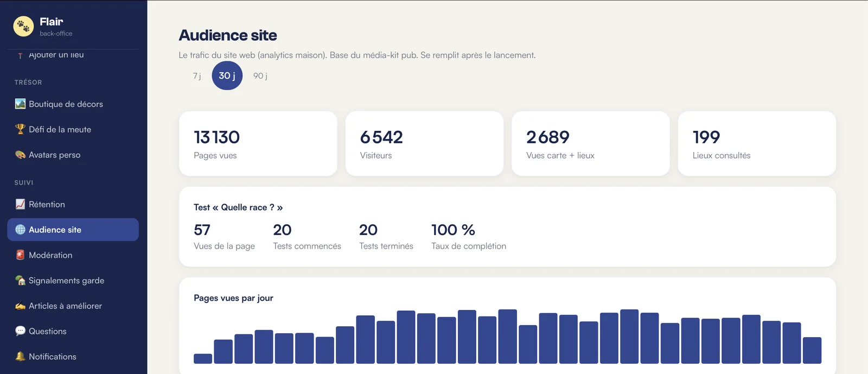Screen dimensions: 868x374
Task: Click the 6 542 Visiteurs card
Action: point(424,144)
